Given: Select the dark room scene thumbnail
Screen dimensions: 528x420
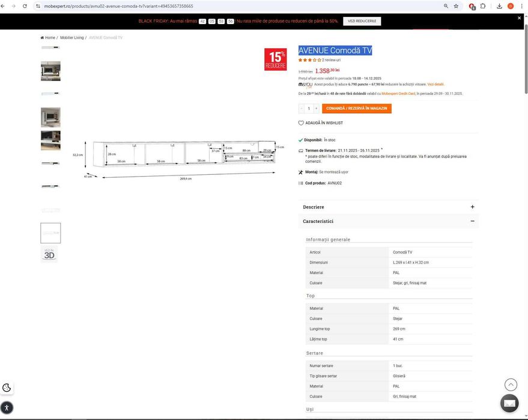Looking at the screenshot, I should coord(50,141).
